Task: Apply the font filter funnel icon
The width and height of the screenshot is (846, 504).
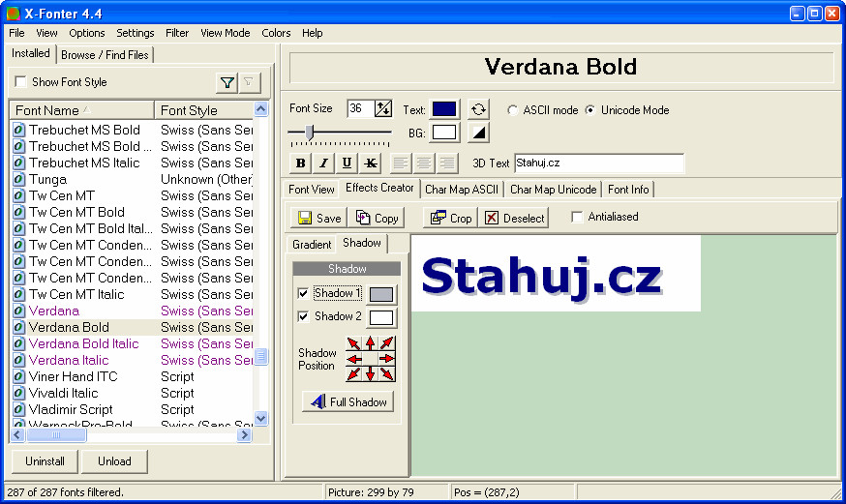Action: [227, 82]
